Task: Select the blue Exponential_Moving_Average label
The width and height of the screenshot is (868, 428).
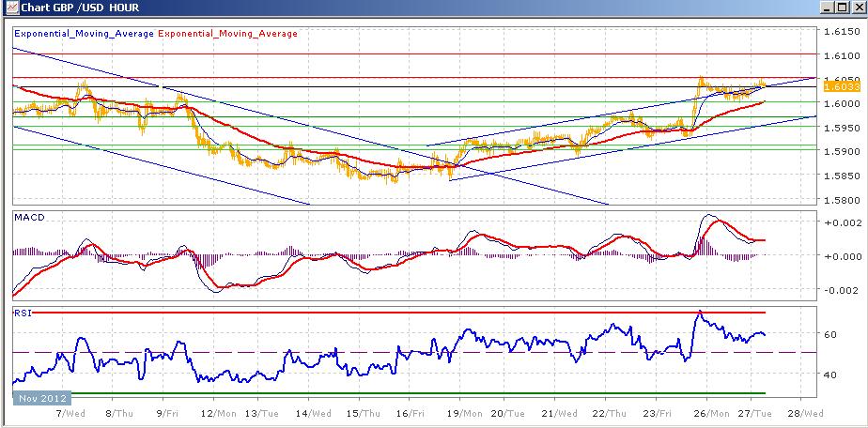Action: 85,33
